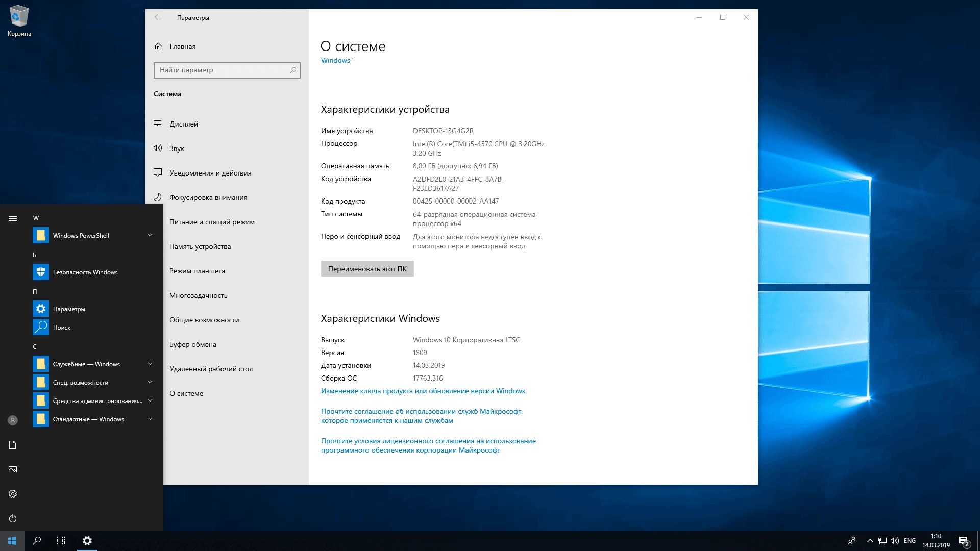The width and height of the screenshot is (980, 551).
Task: Click the taskbar Search magnifier icon
Action: coord(37,541)
